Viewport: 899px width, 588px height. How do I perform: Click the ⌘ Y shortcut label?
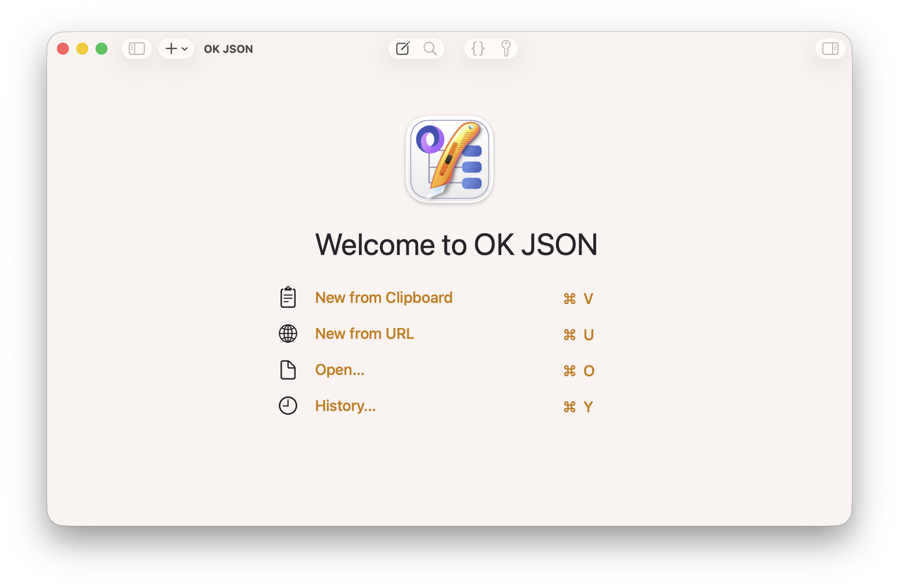pyautogui.click(x=578, y=407)
